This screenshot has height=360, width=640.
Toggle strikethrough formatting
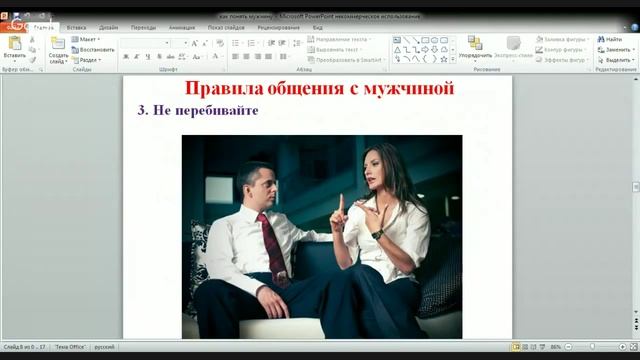click(x=171, y=57)
